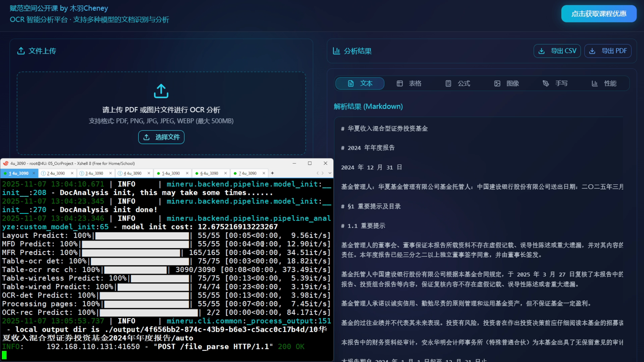
Task: Export results with 导出 CSV button
Action: click(x=557, y=51)
